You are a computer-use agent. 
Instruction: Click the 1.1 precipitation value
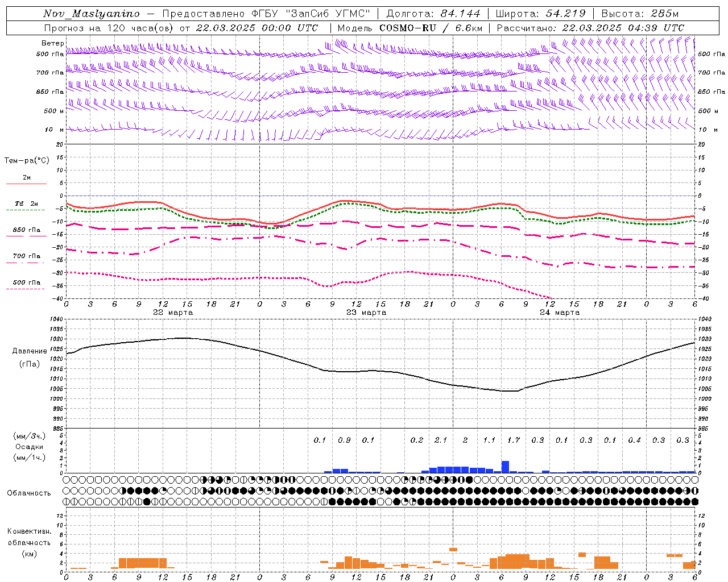click(x=489, y=440)
